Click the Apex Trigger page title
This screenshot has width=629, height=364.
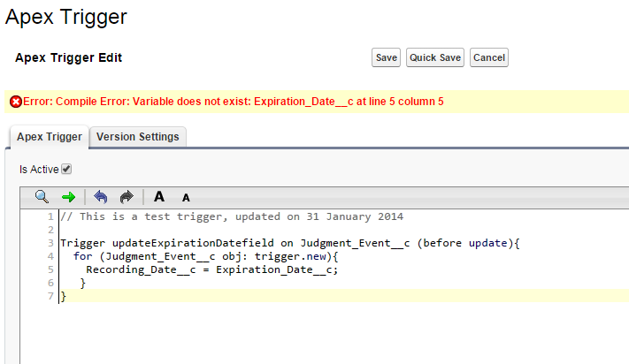[65, 17]
